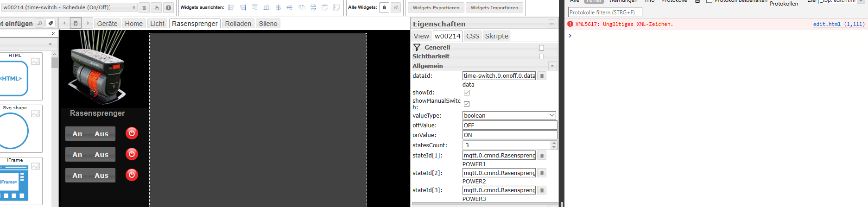Collapse the Allgemein section
This screenshot has width=868, height=207.
(552, 66)
